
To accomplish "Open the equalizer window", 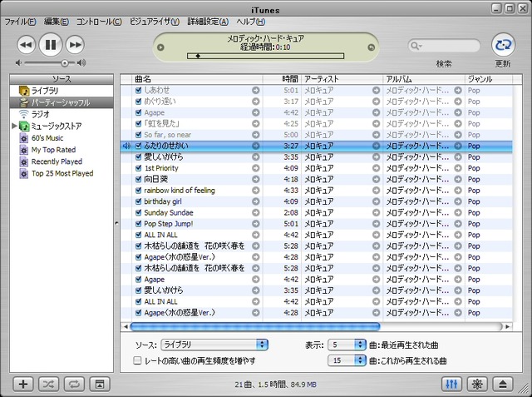I will pos(452,384).
